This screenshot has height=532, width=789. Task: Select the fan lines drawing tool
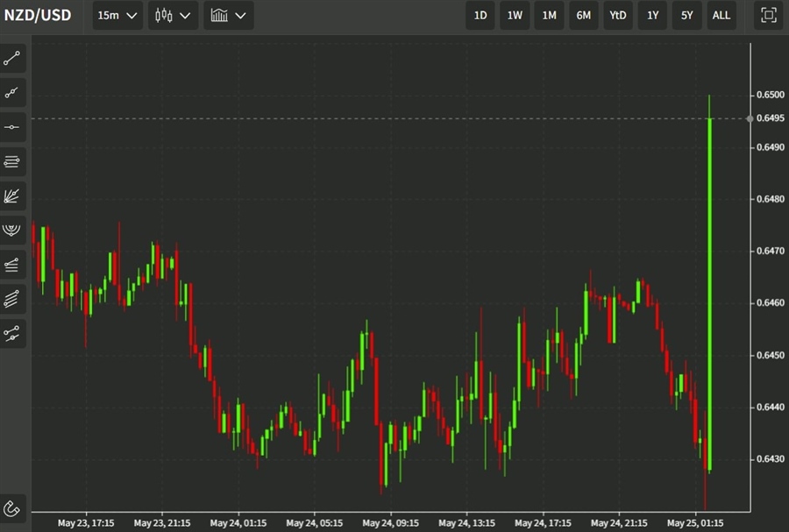click(x=12, y=196)
